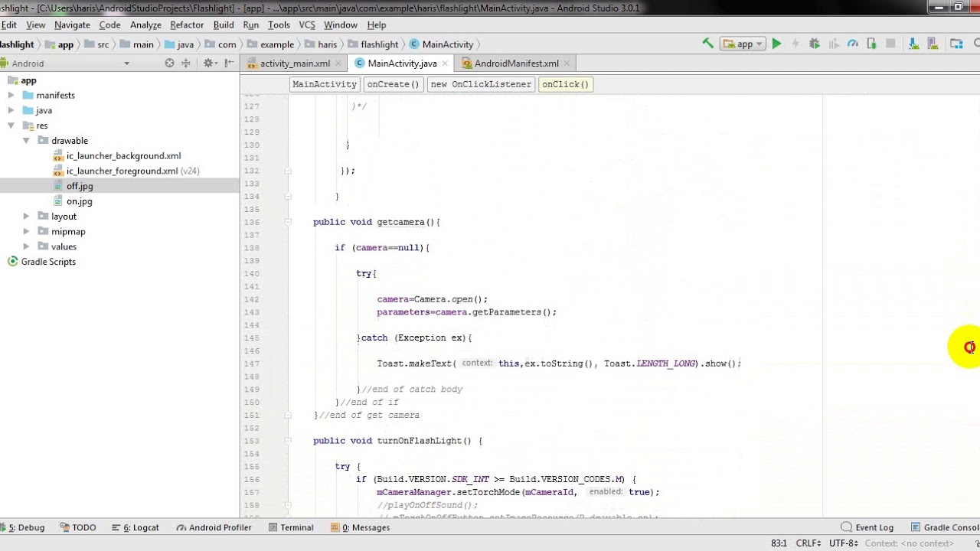Open Gradle Scripts in project tree

click(48, 262)
